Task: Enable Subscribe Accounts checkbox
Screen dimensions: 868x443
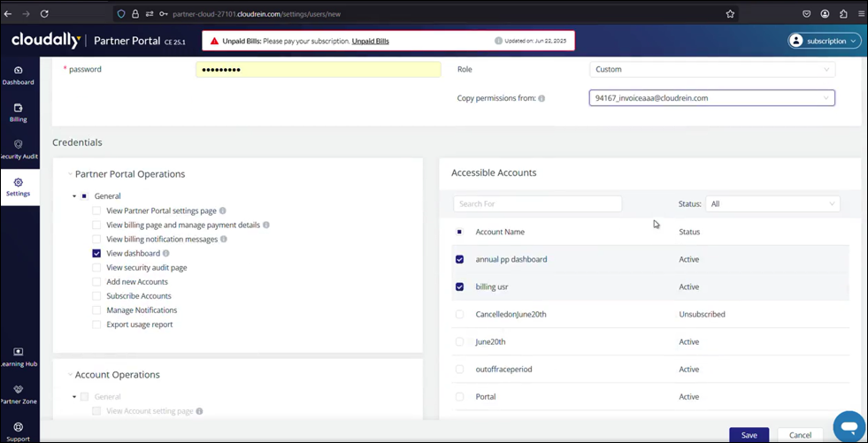Action: coord(96,296)
